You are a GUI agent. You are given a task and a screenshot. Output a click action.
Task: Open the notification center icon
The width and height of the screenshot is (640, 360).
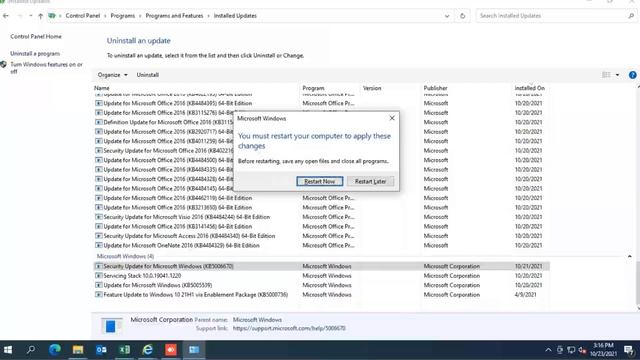[x=629, y=350]
